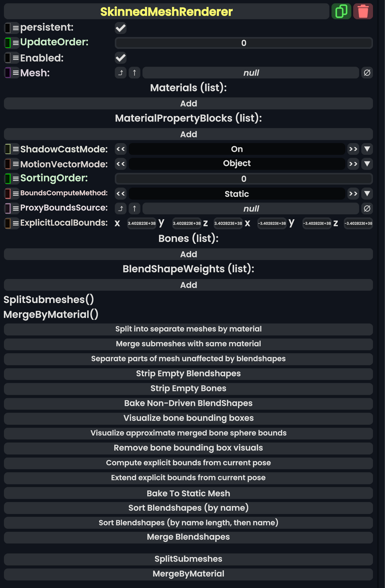
Task: Cycle ShadowCastMode forward with the >> icon
Action: [x=353, y=149]
